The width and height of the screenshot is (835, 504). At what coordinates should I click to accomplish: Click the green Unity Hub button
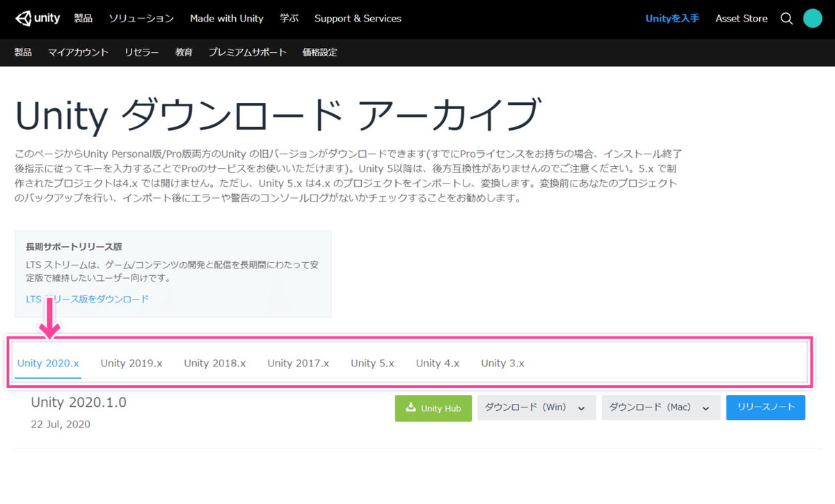[x=433, y=408]
